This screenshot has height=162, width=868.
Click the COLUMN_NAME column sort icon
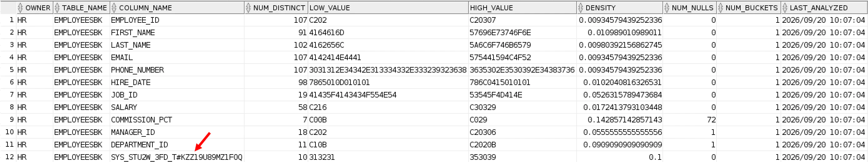point(114,8)
